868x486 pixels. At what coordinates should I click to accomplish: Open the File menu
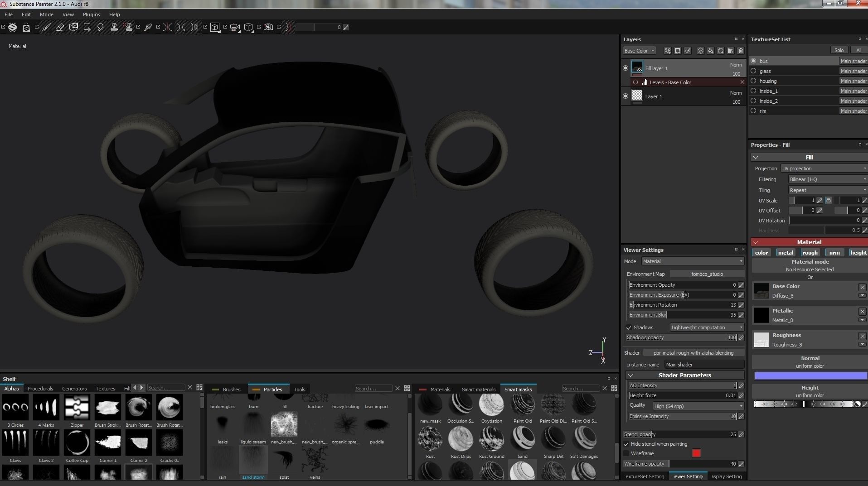[9, 14]
